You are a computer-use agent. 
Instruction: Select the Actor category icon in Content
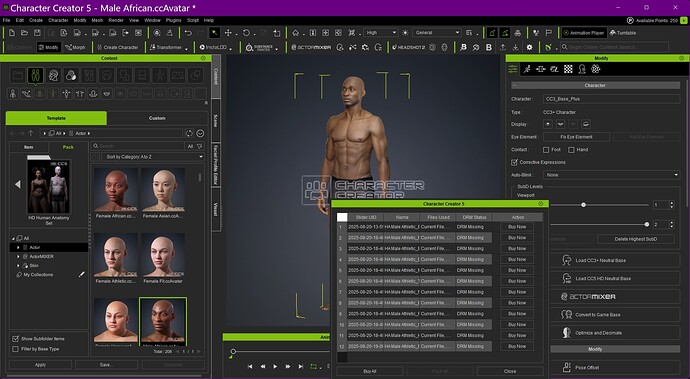[35, 75]
